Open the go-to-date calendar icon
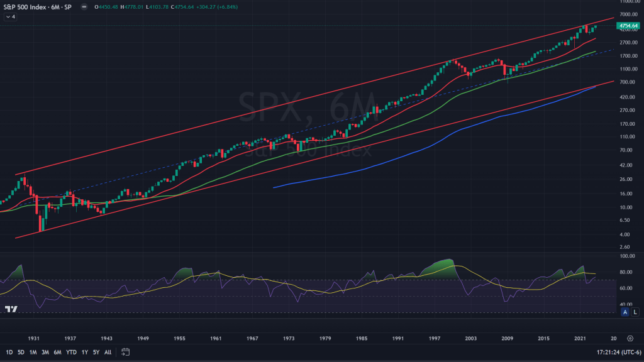Screen dimensions: 644x362 click(126, 351)
